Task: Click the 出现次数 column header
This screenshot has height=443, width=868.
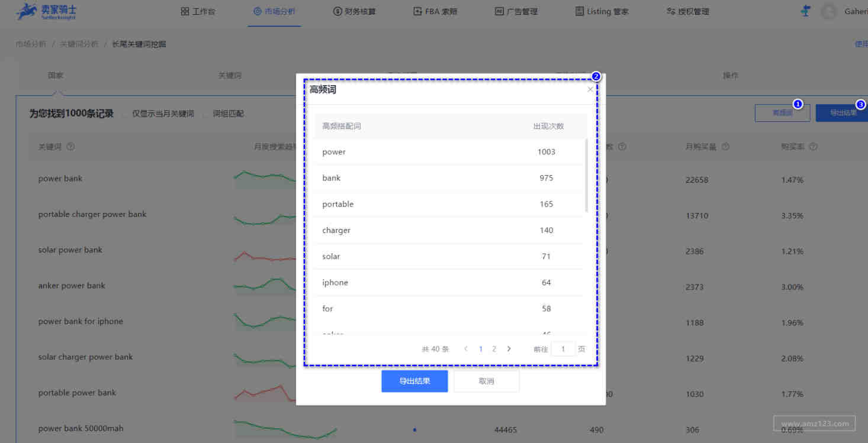Action: click(548, 127)
